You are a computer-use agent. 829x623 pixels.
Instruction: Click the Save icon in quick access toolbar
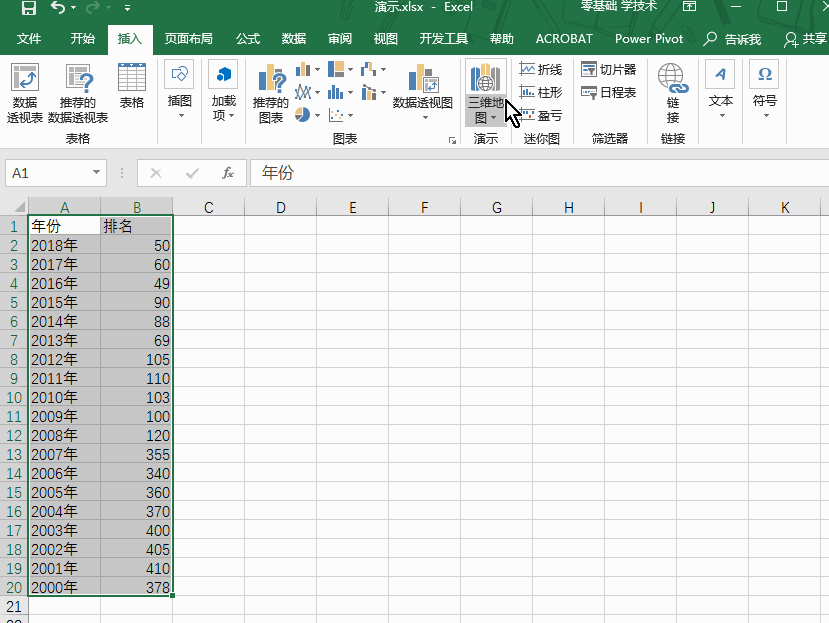click(x=29, y=7)
